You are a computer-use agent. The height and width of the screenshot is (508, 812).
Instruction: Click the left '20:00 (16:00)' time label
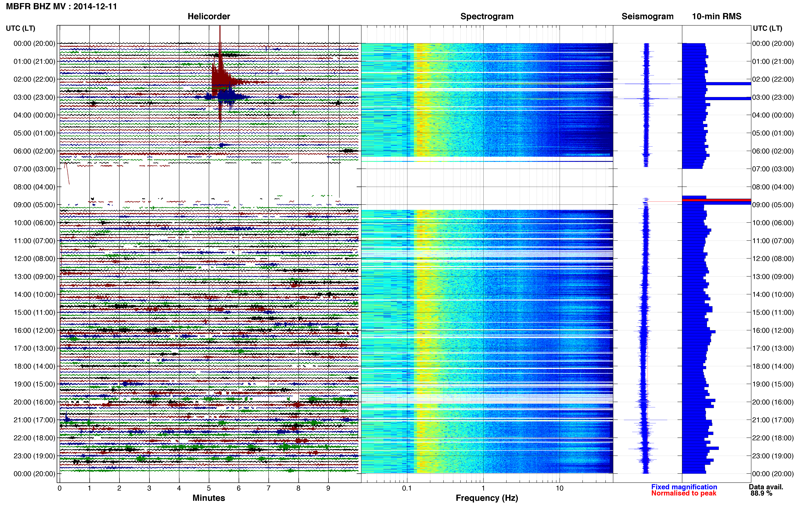34,402
